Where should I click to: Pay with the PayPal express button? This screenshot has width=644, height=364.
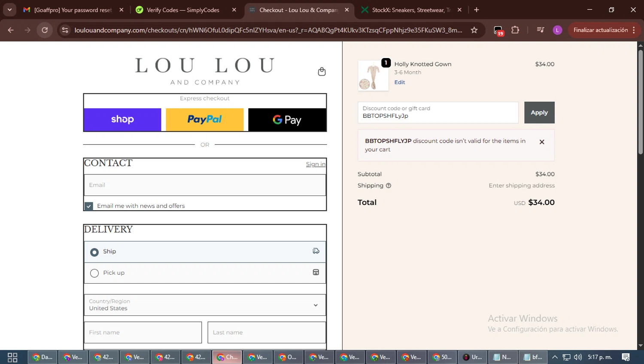click(x=205, y=119)
